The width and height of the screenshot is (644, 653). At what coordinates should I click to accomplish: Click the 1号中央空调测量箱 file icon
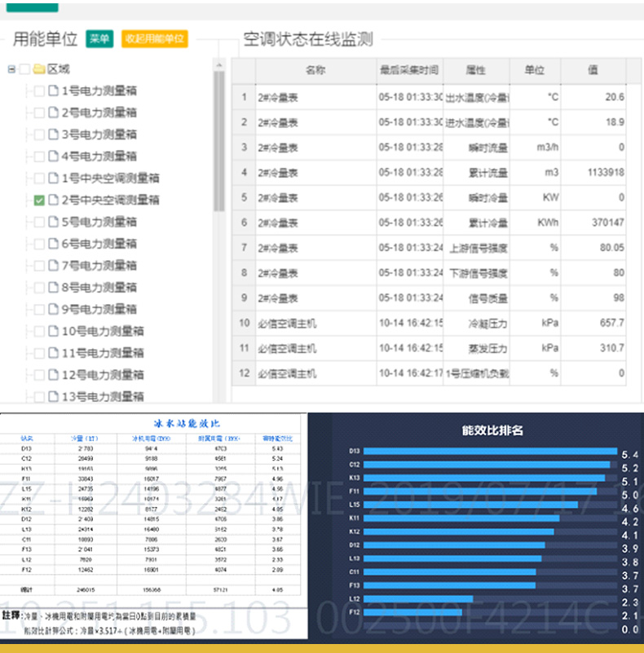pos(53,178)
